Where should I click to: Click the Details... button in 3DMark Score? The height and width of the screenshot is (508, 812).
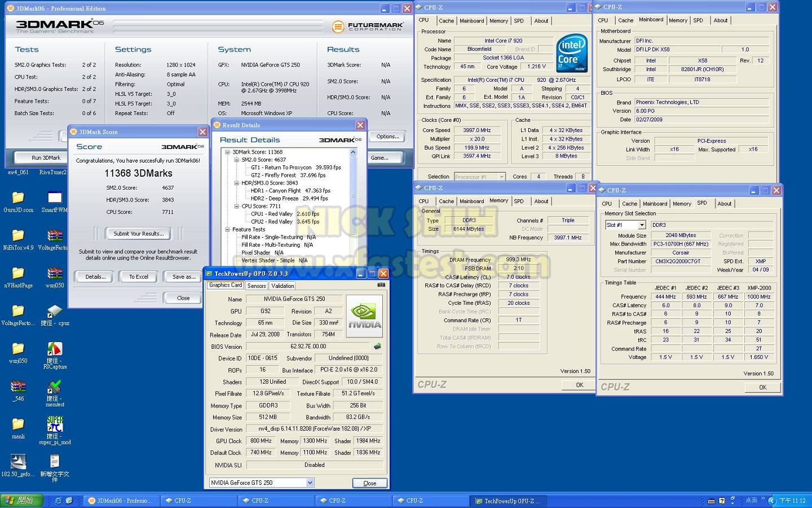[95, 277]
